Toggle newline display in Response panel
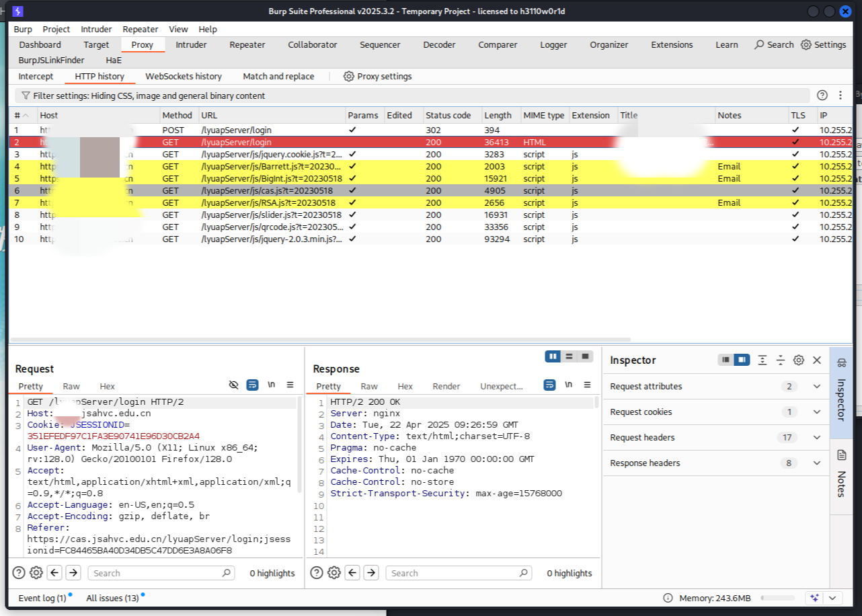 click(x=569, y=385)
